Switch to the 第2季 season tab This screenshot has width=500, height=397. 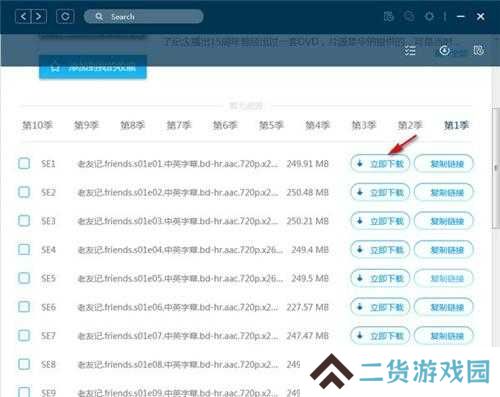pyautogui.click(x=410, y=125)
